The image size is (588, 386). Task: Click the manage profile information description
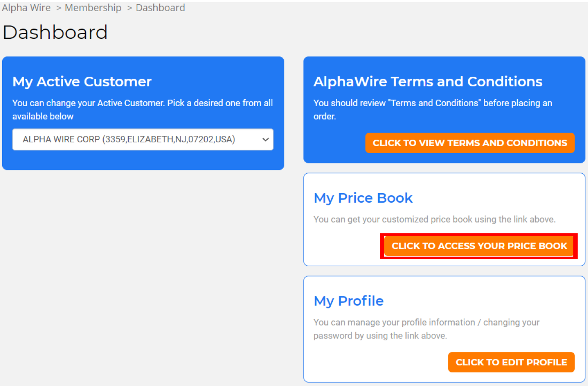[426, 329]
